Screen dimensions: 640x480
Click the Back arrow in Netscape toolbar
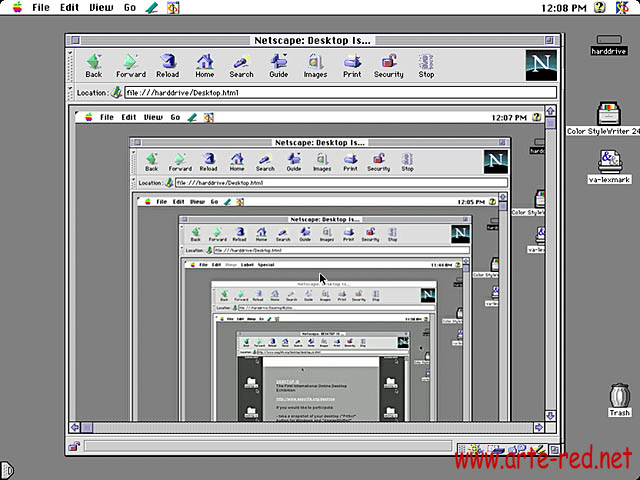93,64
